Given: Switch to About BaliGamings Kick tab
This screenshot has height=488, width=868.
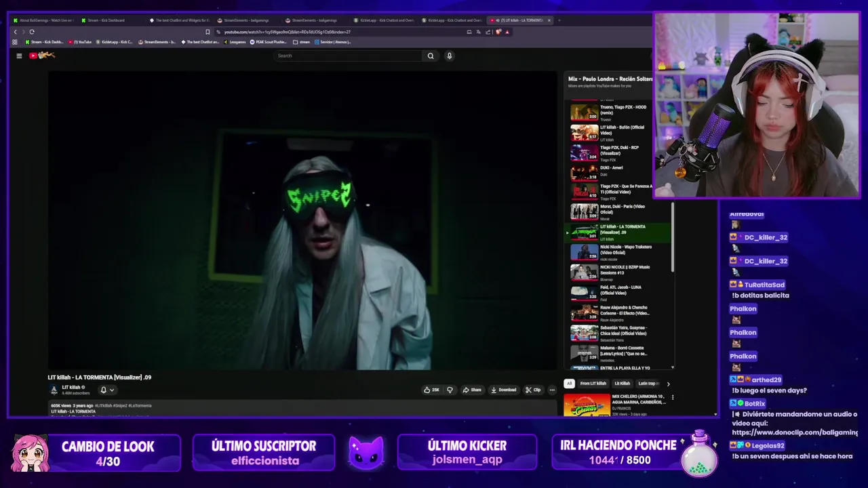Looking at the screenshot, I should 43,20.
